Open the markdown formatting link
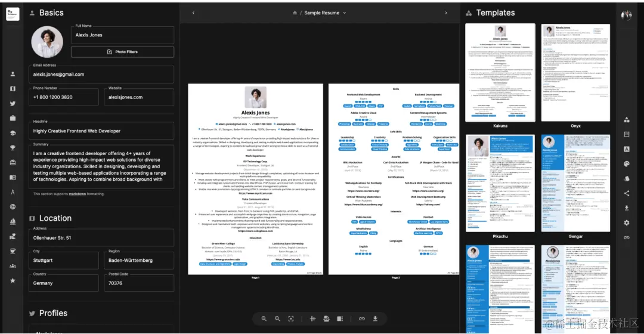The image size is (644, 334). [77, 194]
